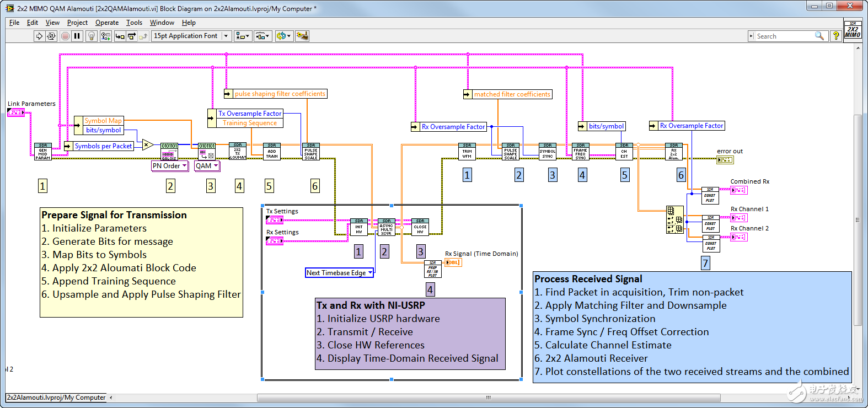
Task: Toggle the Pause execution button
Action: (77, 36)
